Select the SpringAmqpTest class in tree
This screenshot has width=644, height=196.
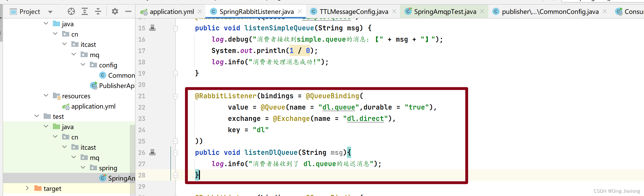(x=117, y=178)
